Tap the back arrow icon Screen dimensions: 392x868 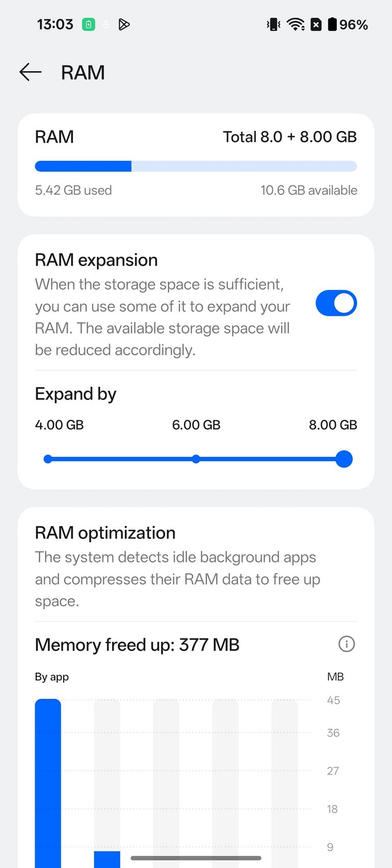pos(31,72)
